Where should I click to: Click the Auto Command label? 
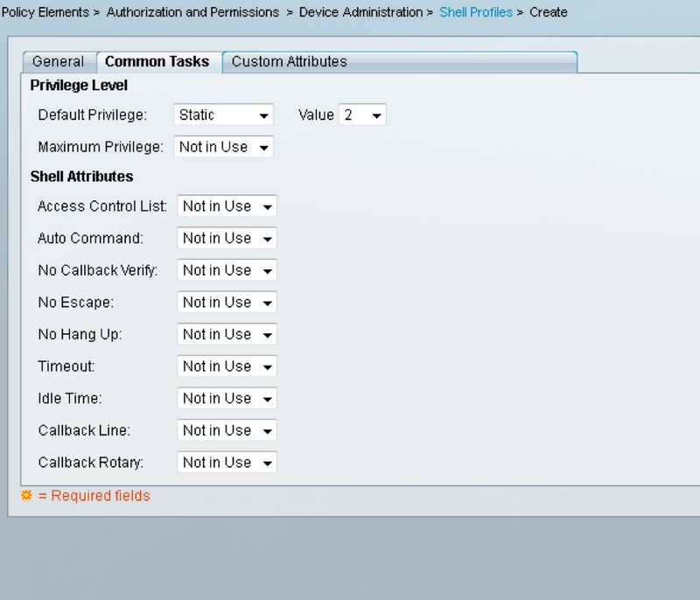point(91,238)
